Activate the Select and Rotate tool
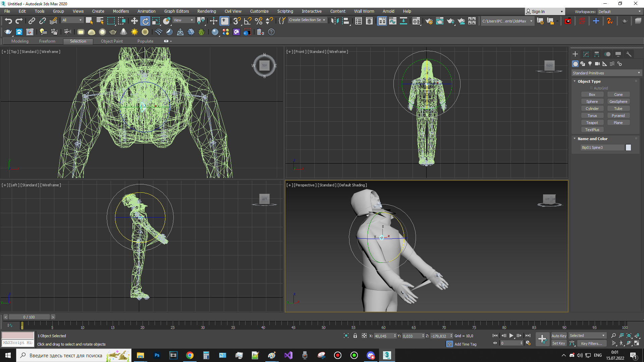Viewport: 644px width, 362px height. [x=145, y=21]
